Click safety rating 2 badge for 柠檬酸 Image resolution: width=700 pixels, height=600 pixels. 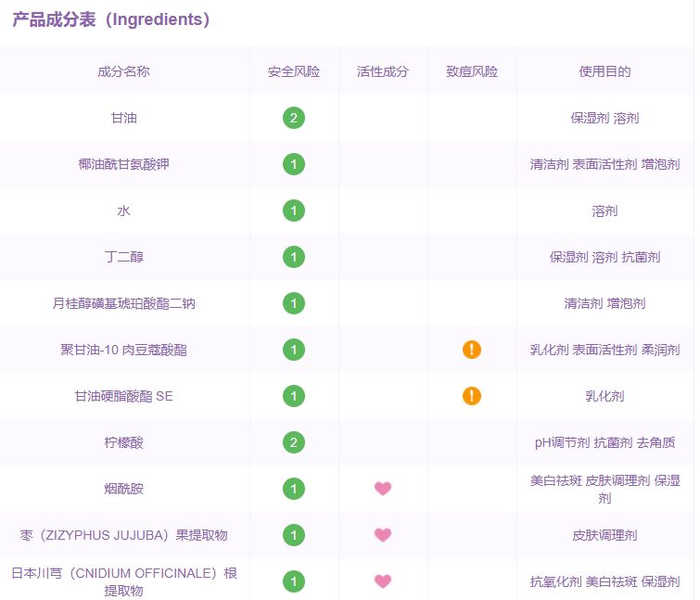(x=293, y=443)
